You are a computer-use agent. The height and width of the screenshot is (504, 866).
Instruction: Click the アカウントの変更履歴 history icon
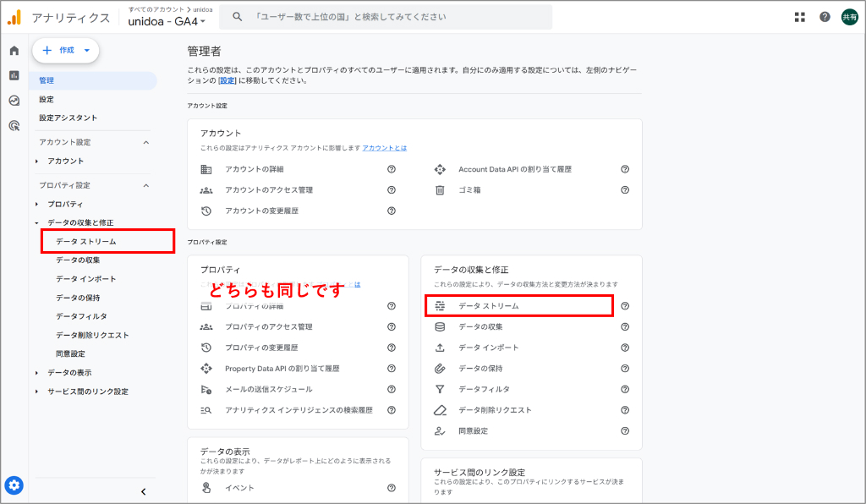pyautogui.click(x=206, y=211)
